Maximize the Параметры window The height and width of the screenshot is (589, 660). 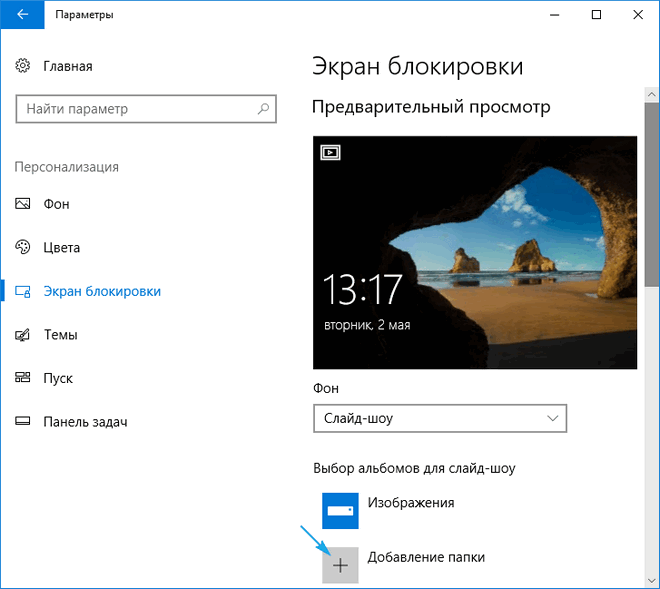(597, 15)
